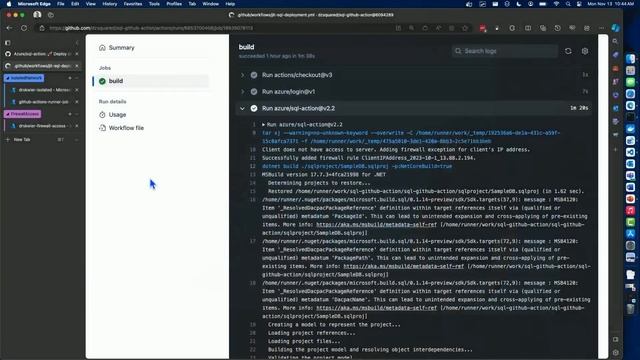Open the red PDF extension icon in toolbar
640x360 pixels.
coord(482,28)
